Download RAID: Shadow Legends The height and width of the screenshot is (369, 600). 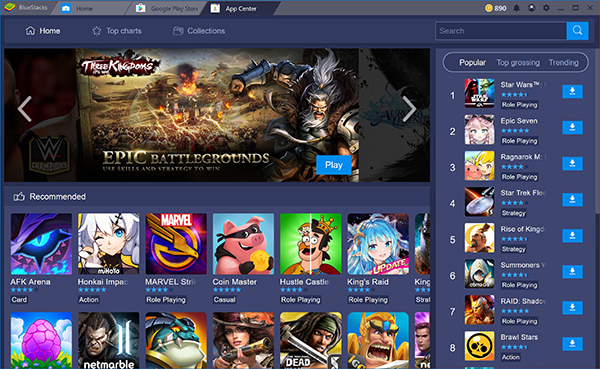point(572,307)
